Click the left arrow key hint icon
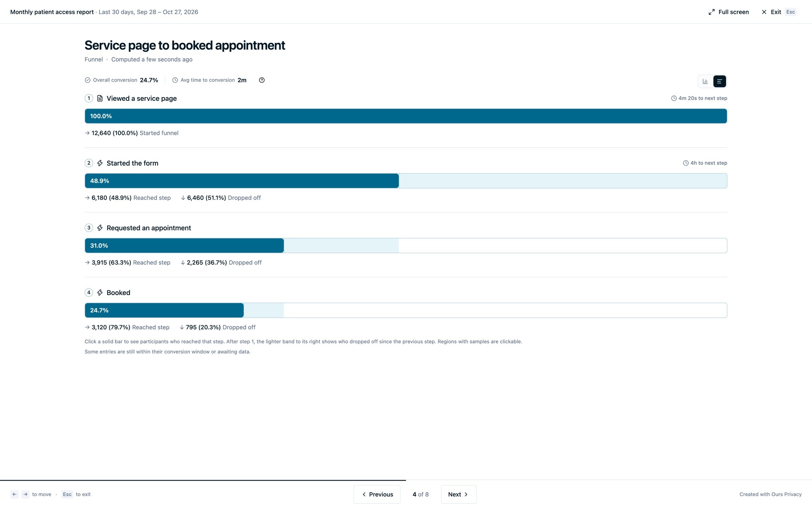 14,494
